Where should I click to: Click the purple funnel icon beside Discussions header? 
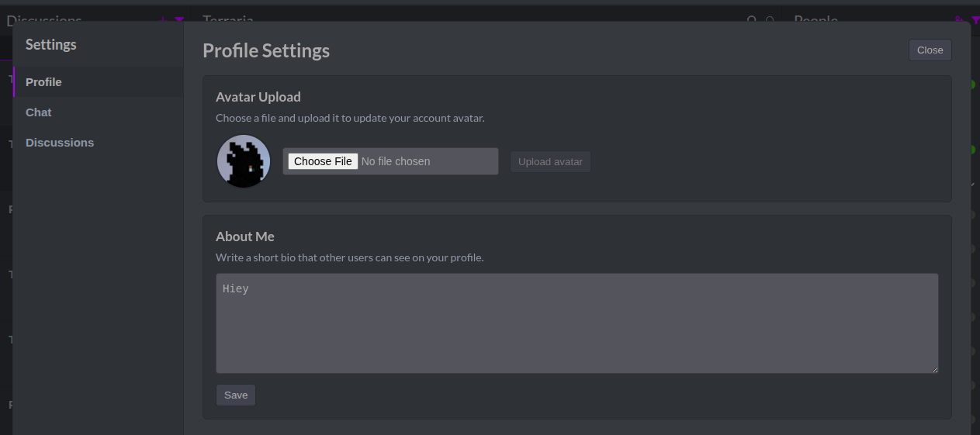click(x=179, y=19)
